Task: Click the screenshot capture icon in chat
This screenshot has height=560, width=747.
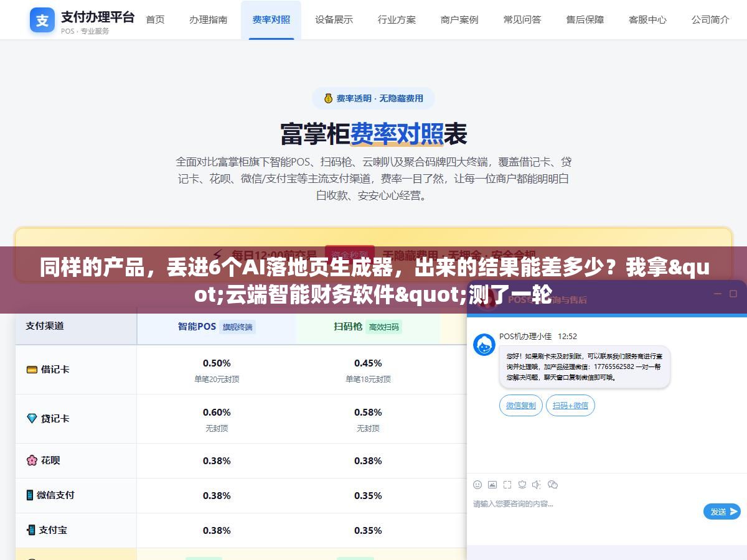Action: (x=507, y=485)
